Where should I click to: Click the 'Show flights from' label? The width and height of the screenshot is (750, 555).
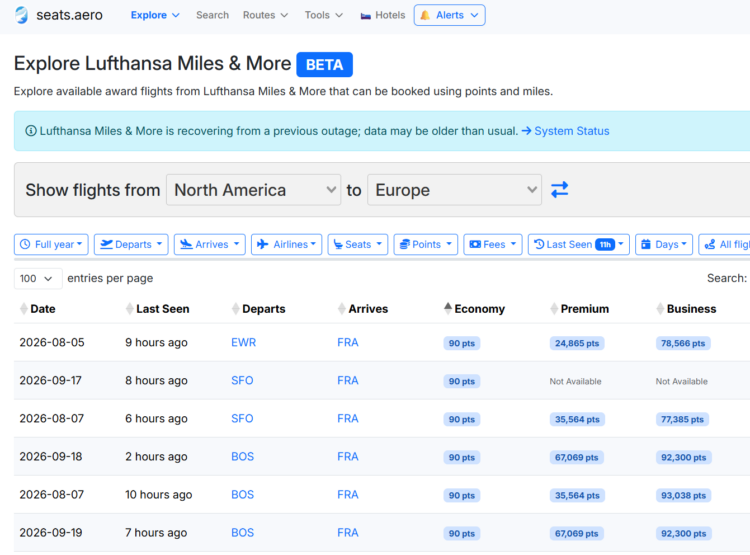93,190
